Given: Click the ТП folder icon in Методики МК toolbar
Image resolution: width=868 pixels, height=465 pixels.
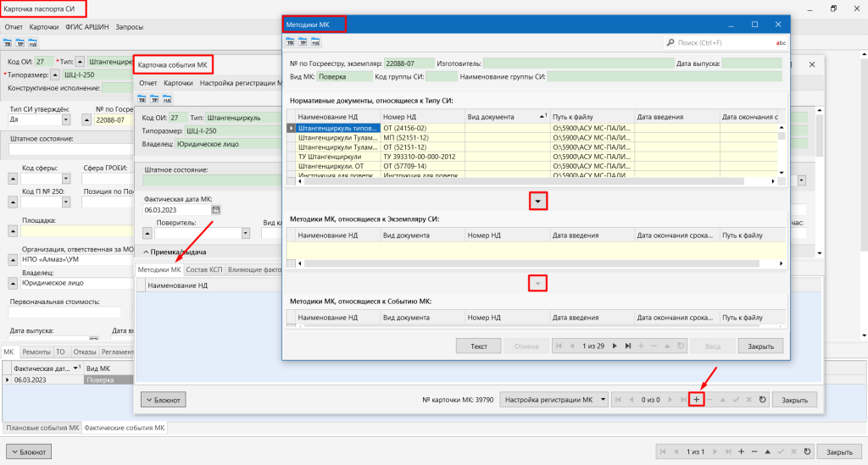Looking at the screenshot, I should click(290, 42).
